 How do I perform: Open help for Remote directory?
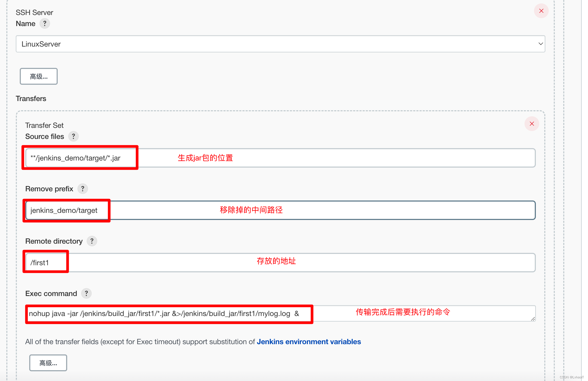(92, 241)
